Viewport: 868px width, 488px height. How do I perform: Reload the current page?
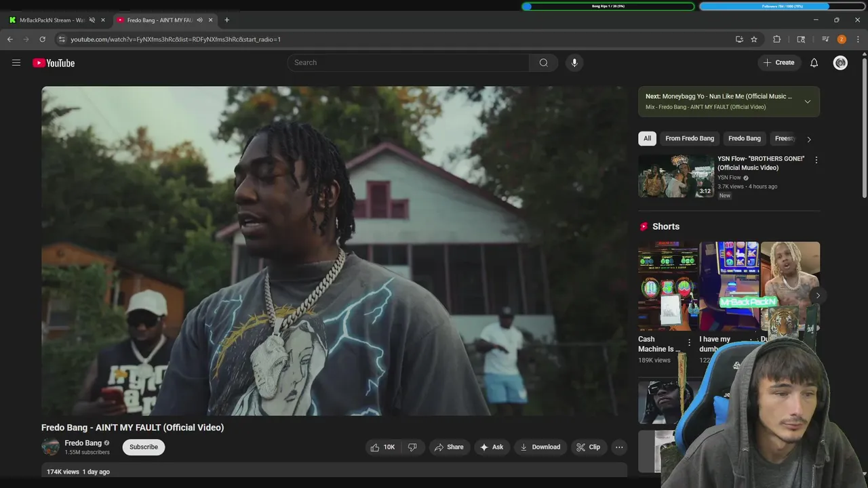click(x=42, y=39)
